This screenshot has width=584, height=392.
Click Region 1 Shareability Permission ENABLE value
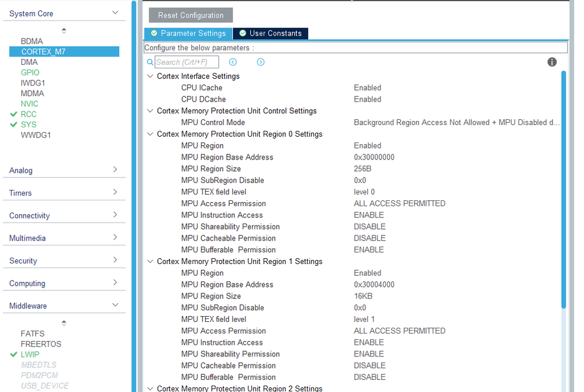tap(369, 354)
